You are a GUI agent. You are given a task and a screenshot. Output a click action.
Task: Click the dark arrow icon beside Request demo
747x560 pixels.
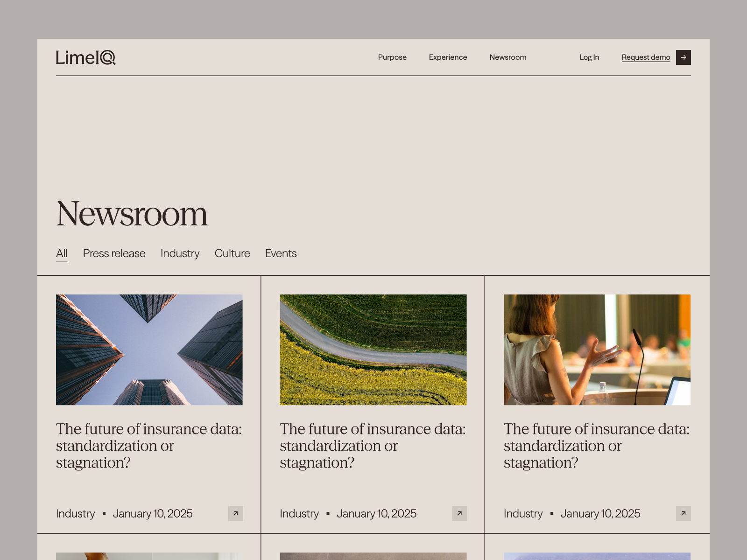click(x=683, y=57)
